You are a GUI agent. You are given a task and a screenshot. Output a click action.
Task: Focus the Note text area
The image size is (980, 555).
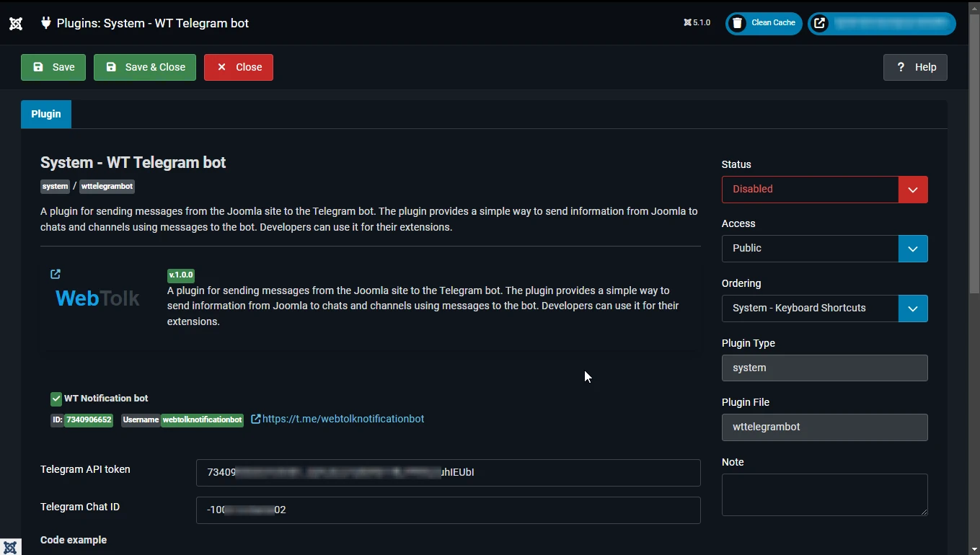[x=824, y=494]
